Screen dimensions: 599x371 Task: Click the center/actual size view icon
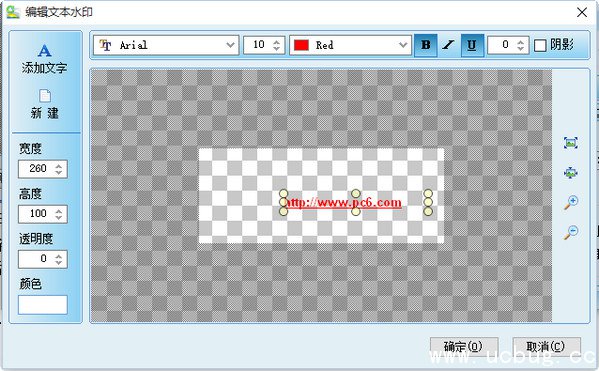[x=571, y=173]
